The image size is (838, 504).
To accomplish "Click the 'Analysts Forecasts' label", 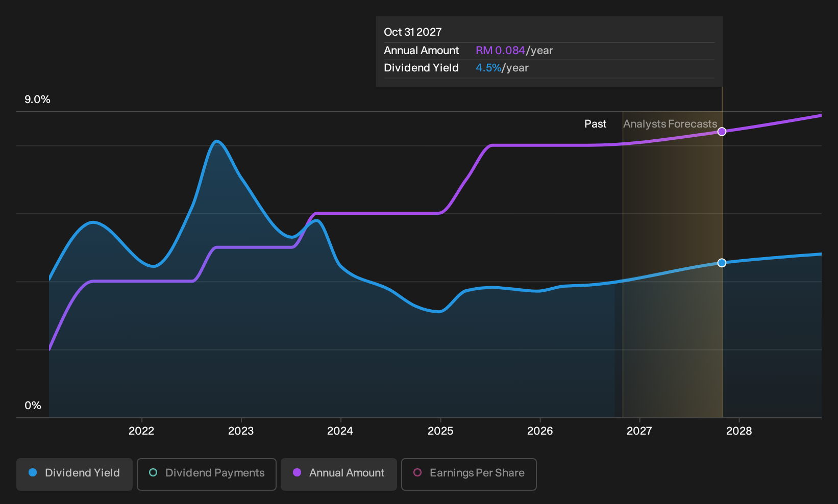I will (x=670, y=124).
